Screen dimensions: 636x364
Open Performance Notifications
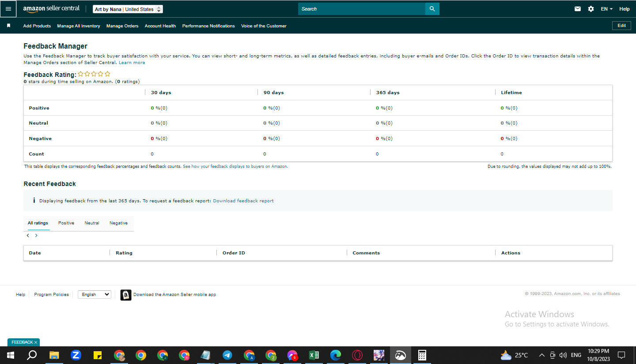[x=208, y=26]
